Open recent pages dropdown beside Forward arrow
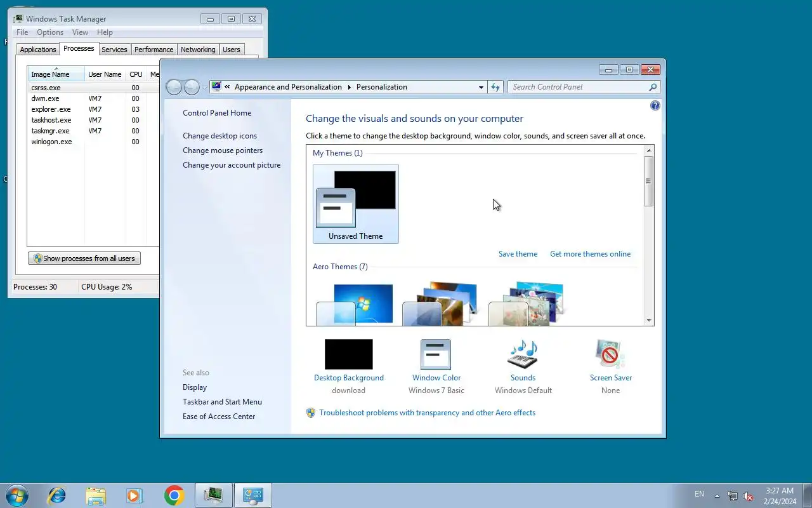This screenshot has height=508, width=812. pyautogui.click(x=204, y=87)
